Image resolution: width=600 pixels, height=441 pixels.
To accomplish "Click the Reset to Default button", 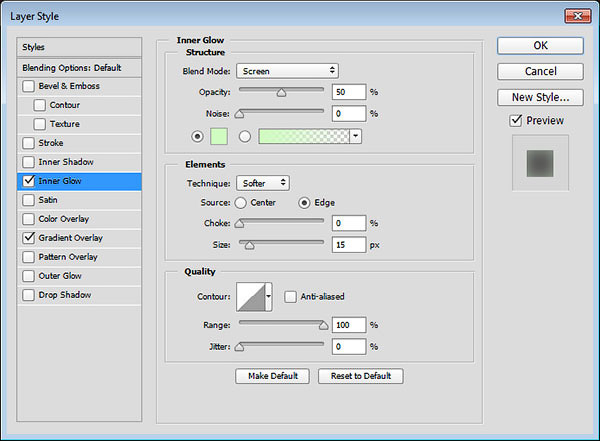I will click(x=361, y=376).
